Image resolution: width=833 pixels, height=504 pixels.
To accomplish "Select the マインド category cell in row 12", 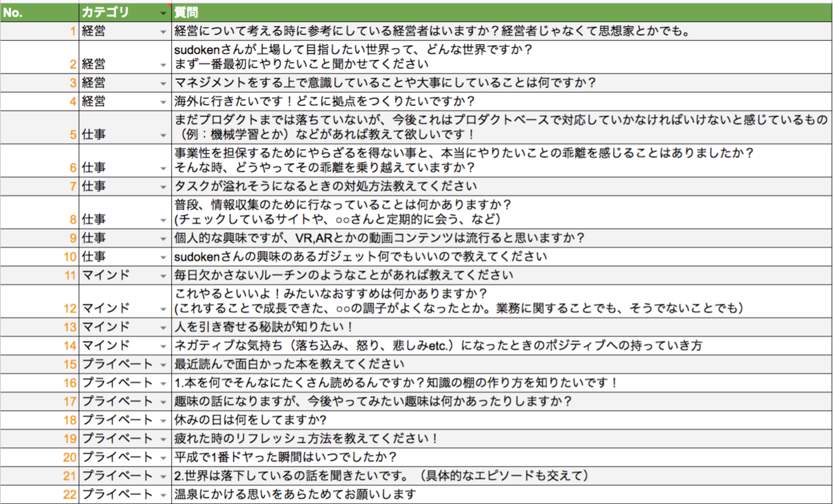I will (125, 300).
